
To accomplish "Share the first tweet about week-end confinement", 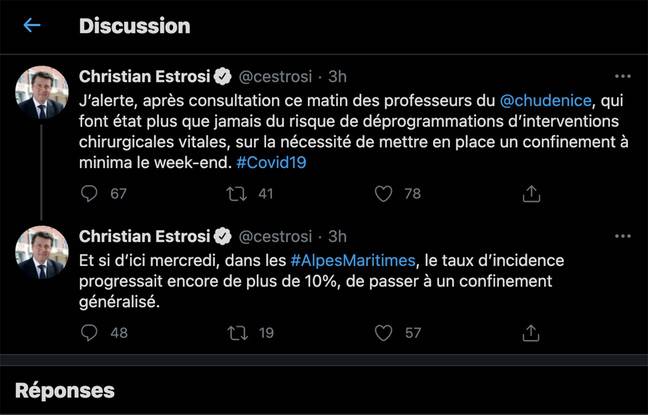I will click(x=532, y=194).
